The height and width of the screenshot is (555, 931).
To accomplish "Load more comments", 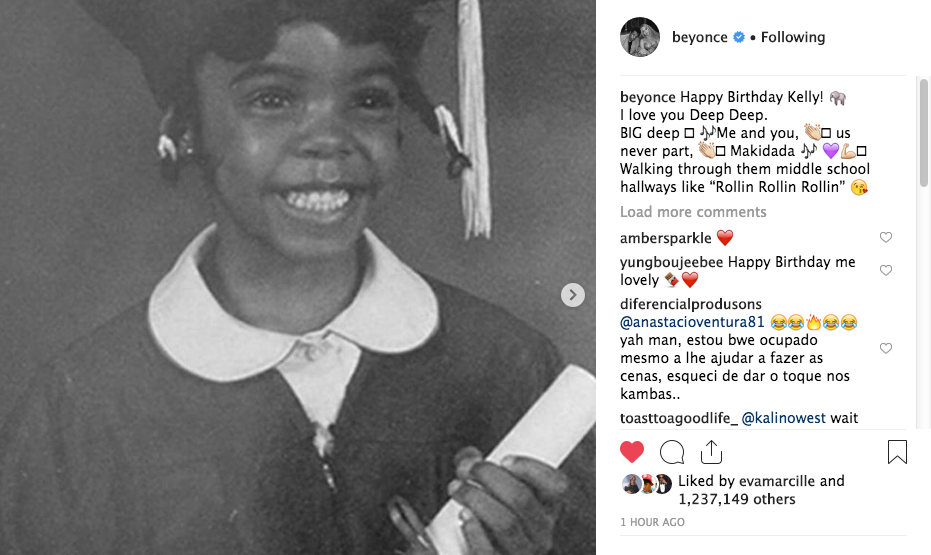I will 693,212.
